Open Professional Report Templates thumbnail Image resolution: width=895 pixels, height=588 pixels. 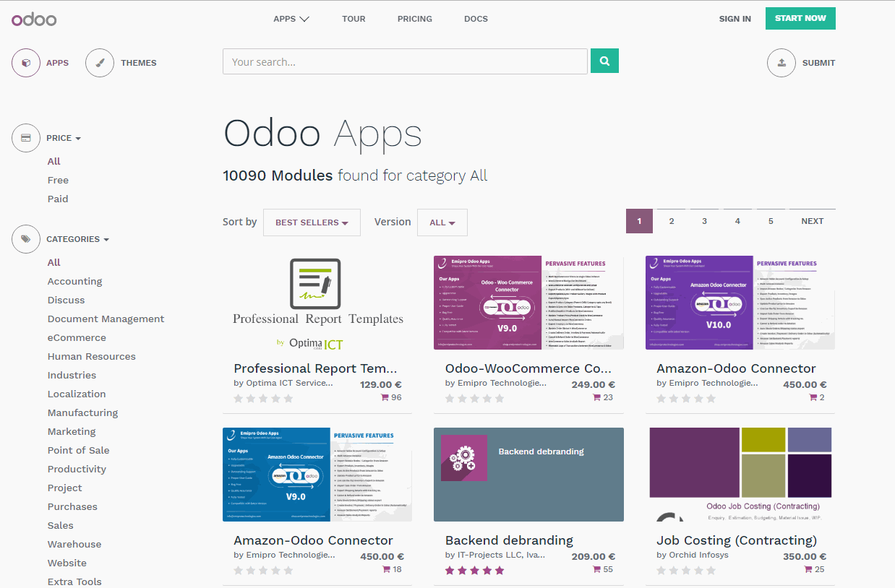pyautogui.click(x=317, y=303)
